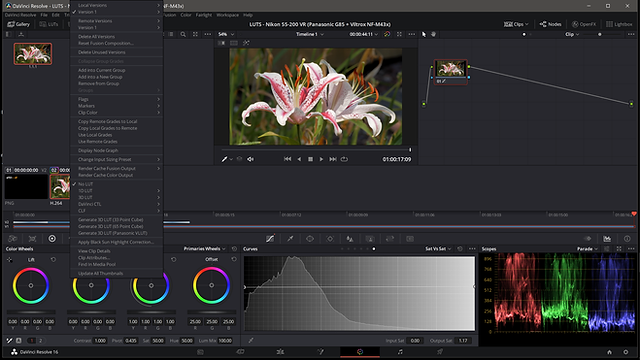Open the Parade scope type dropdown
This screenshot has width=640, height=360.
click(x=587, y=249)
